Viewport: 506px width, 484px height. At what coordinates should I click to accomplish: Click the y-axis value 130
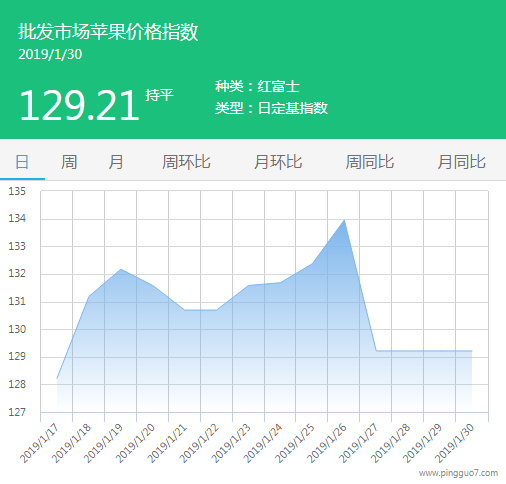click(x=17, y=329)
